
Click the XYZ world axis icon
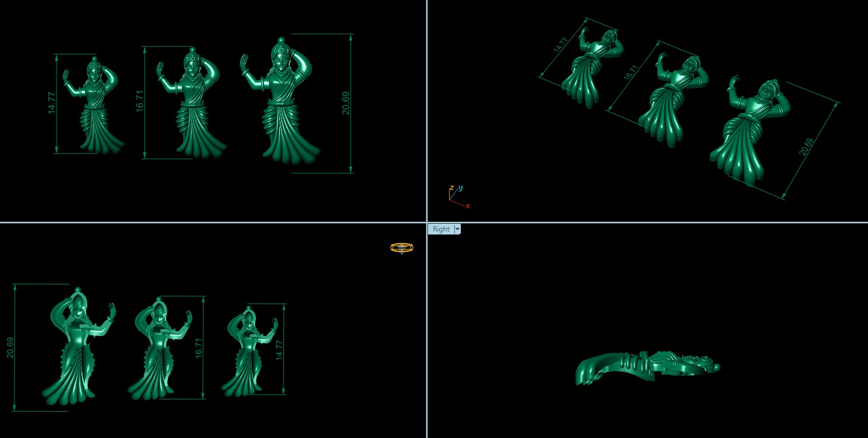tap(458, 196)
